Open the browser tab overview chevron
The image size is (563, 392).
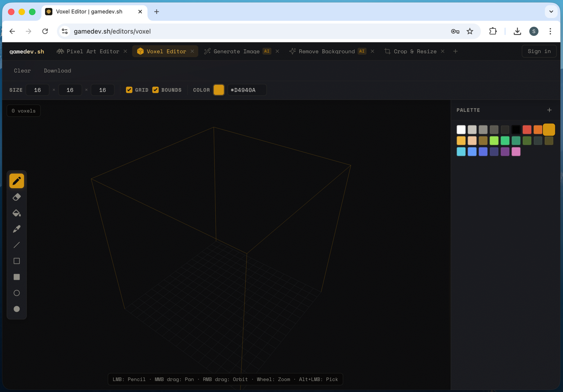[x=551, y=11]
